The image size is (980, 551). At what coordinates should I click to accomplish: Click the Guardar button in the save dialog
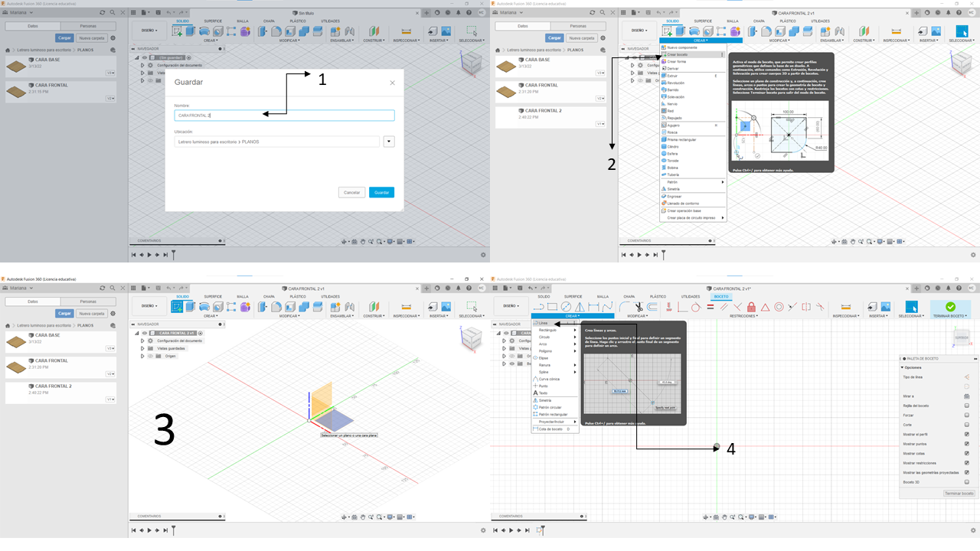[x=381, y=192]
